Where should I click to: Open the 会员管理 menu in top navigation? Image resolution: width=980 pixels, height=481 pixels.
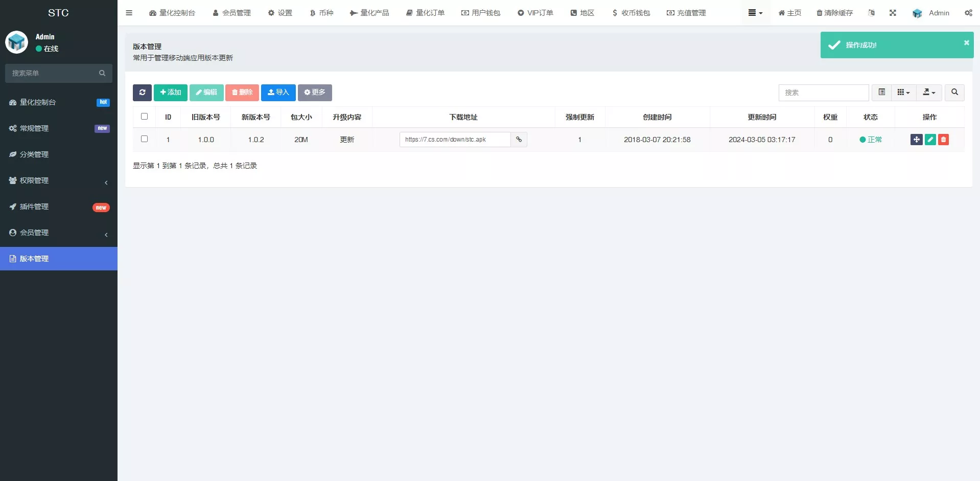coord(231,13)
